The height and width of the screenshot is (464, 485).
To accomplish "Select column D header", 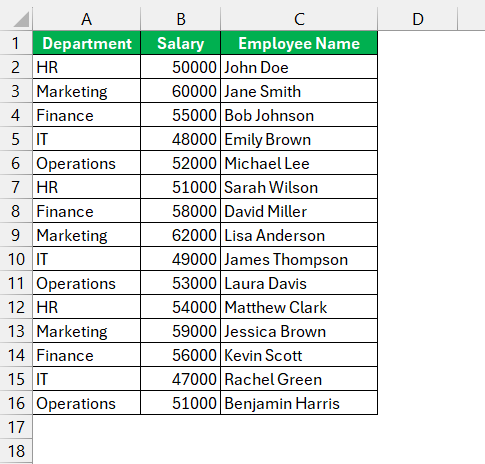I will [x=418, y=19].
